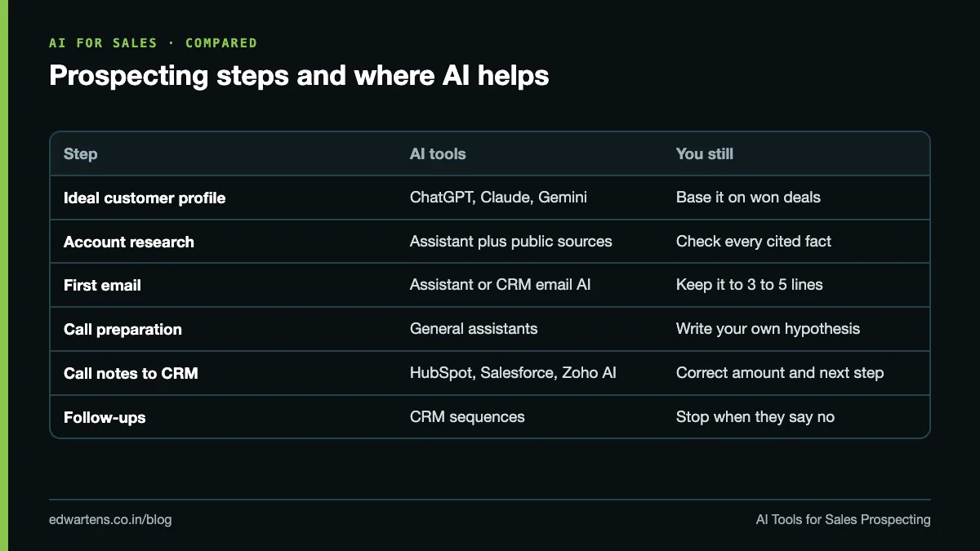980x551 pixels.
Task: Select 'Correct amount and next step' cell
Action: 780,374
